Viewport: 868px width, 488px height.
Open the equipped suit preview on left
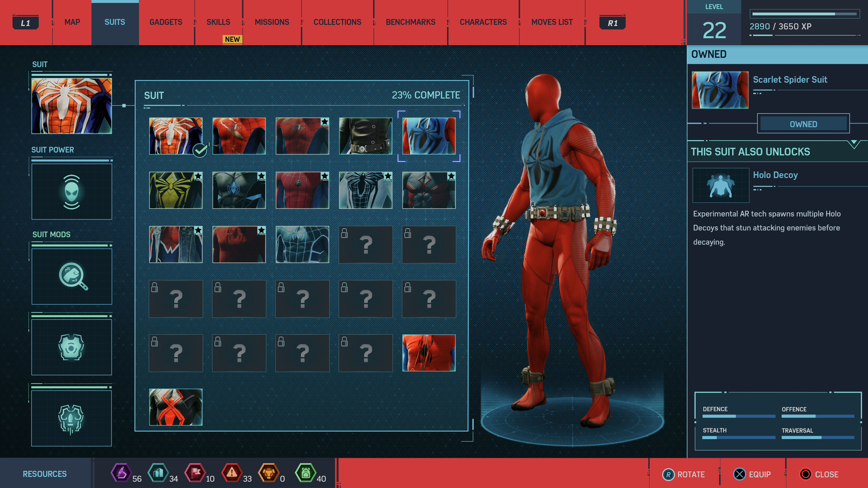[72, 106]
